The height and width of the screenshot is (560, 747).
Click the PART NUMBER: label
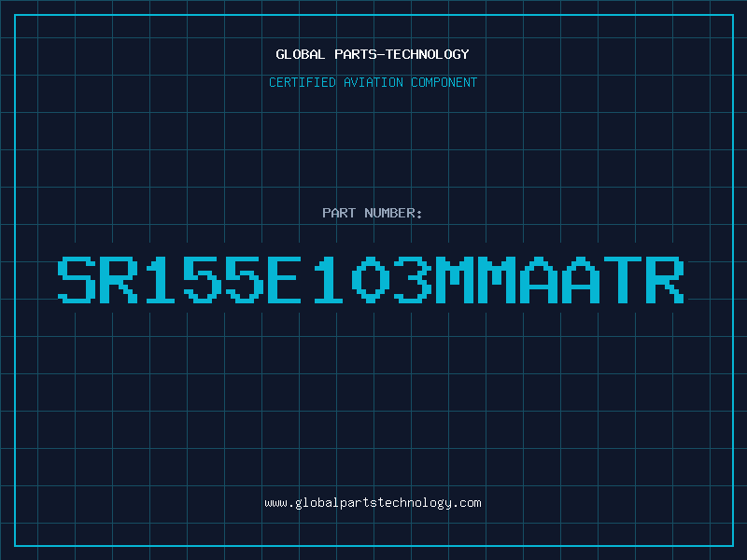coord(373,213)
